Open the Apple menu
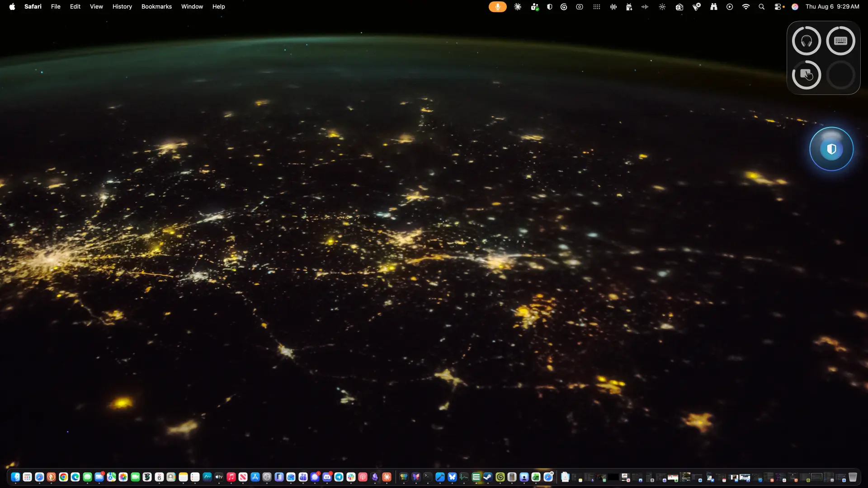Viewport: 868px width, 488px height. click(x=12, y=6)
